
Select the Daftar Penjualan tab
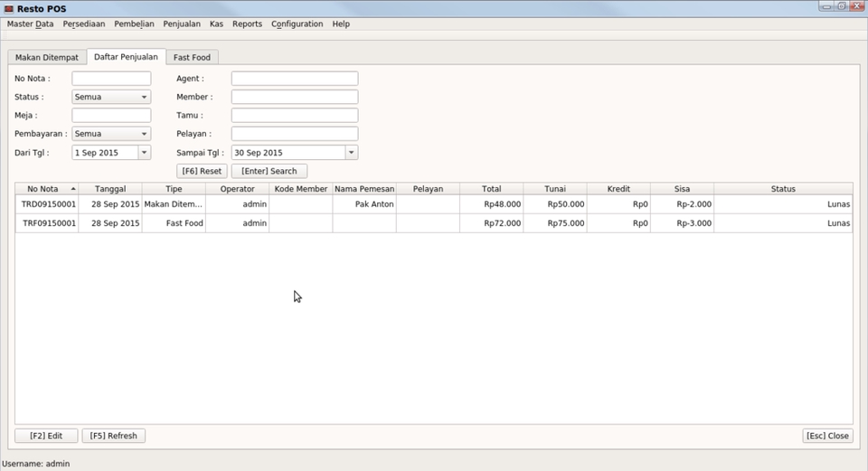[126, 56]
